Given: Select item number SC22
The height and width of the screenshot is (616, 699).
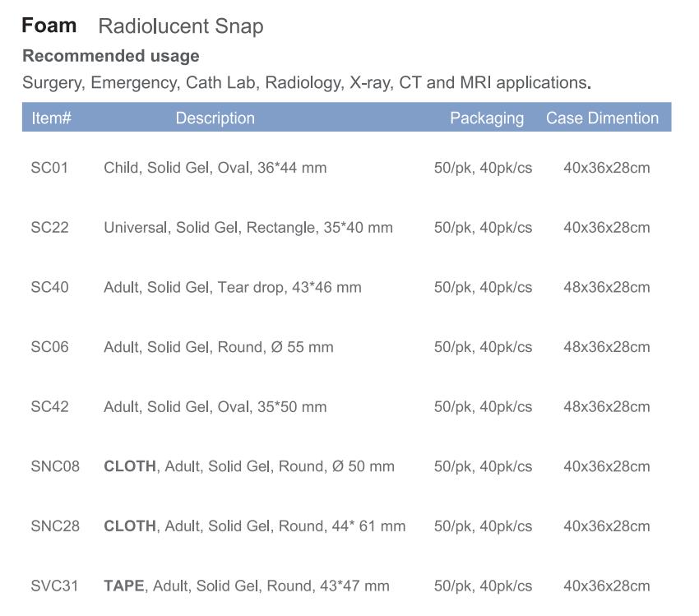Looking at the screenshot, I should click(x=50, y=228).
